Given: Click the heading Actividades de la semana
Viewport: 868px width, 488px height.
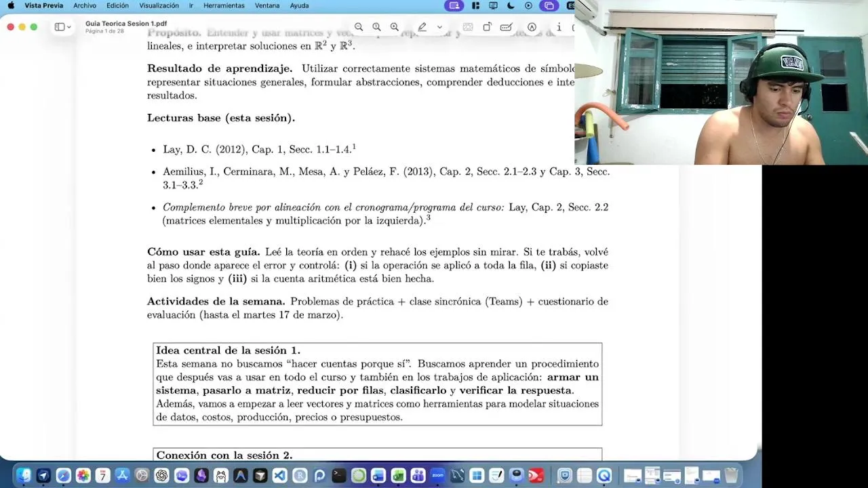Looking at the screenshot, I should (x=216, y=302).
